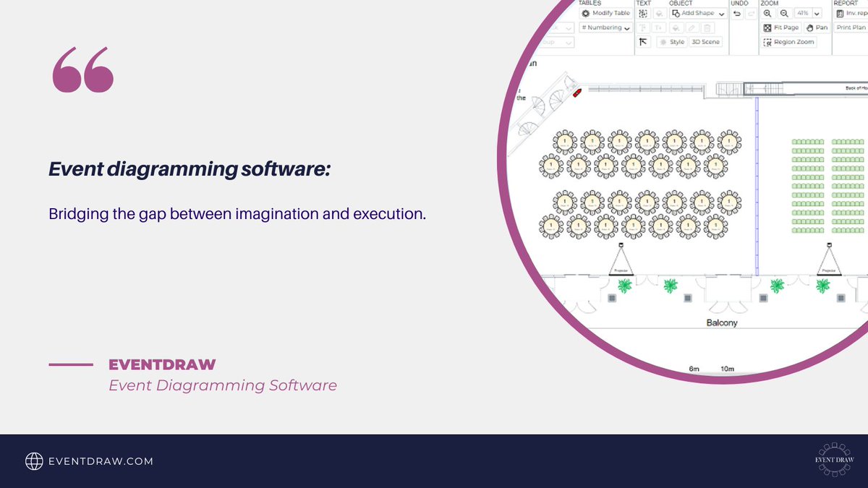Click the Event Draw logo in footer
The height and width of the screenshot is (488, 868).
[834, 460]
